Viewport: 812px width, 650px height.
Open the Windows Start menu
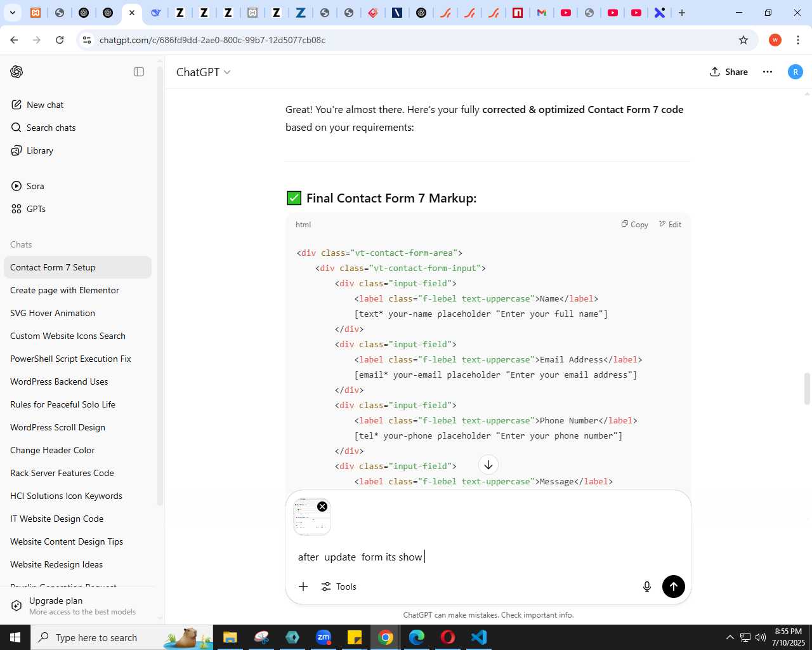pos(15,637)
